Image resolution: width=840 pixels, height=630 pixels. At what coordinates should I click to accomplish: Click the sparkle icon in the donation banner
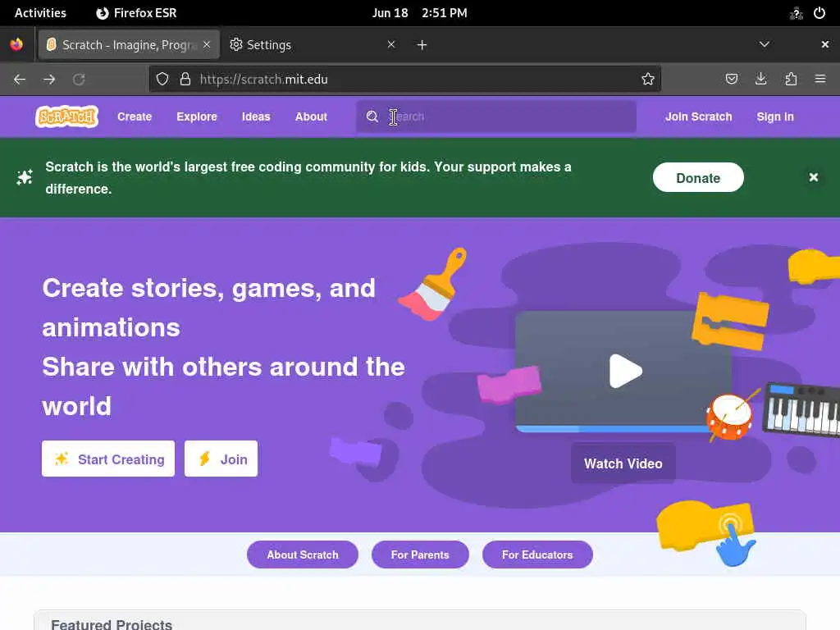(x=24, y=177)
